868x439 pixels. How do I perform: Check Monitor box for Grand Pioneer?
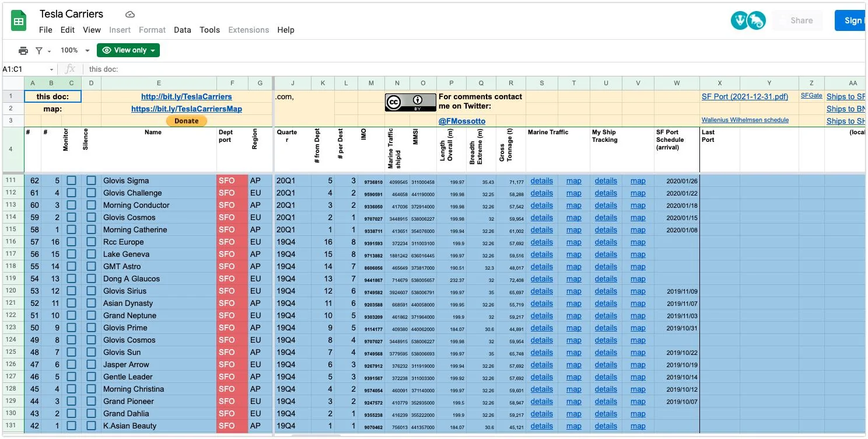click(71, 402)
